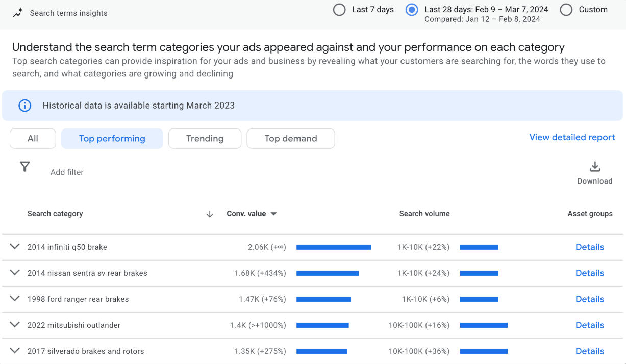Select the Top performing tab

pyautogui.click(x=112, y=139)
